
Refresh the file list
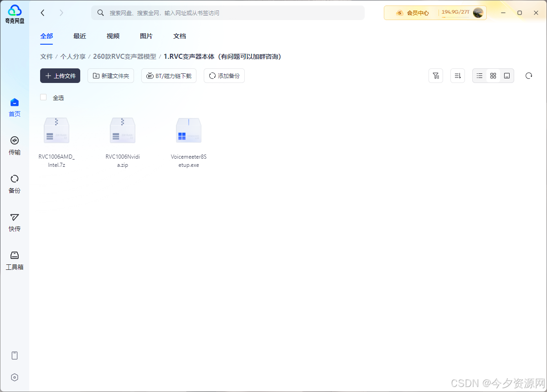(529, 76)
